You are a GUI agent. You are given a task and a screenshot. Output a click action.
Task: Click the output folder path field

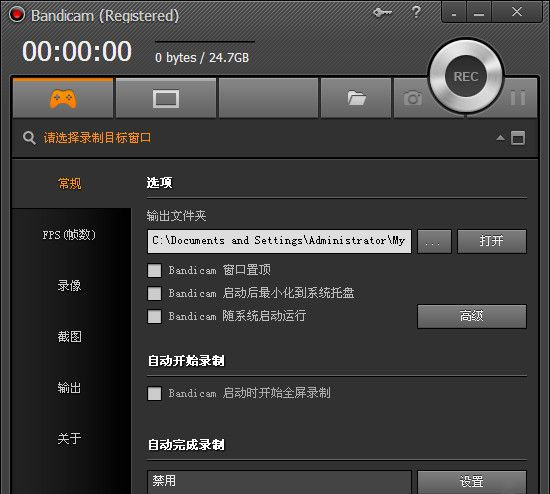point(279,241)
